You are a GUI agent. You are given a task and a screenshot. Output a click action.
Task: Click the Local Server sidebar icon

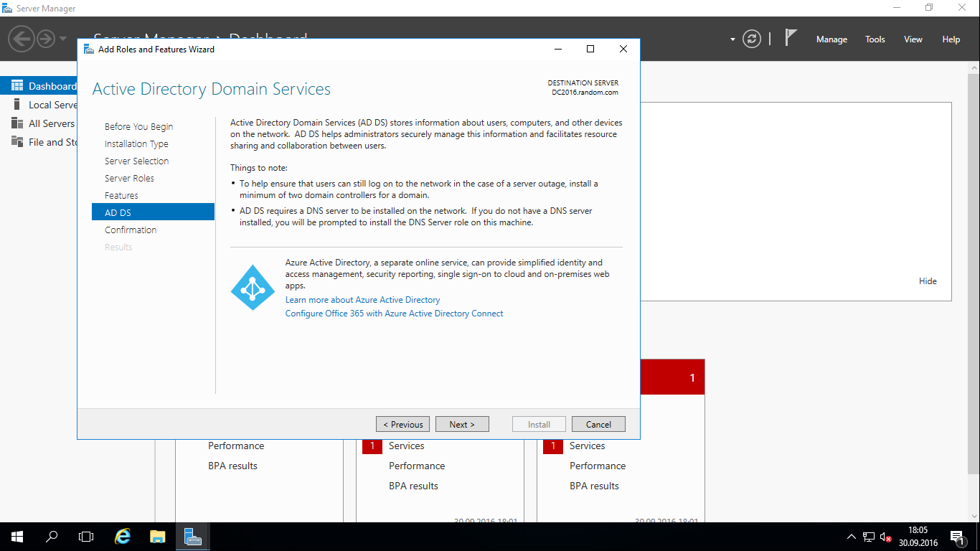point(17,105)
